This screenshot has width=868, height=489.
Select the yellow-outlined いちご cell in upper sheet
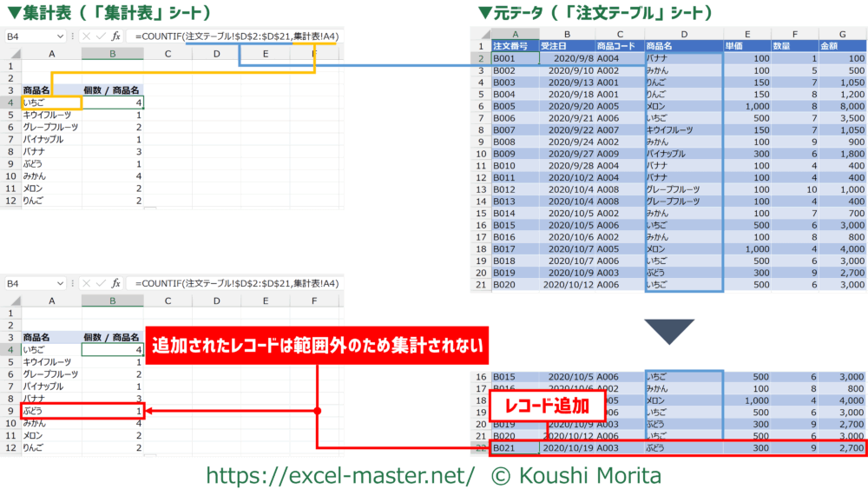tap(52, 102)
